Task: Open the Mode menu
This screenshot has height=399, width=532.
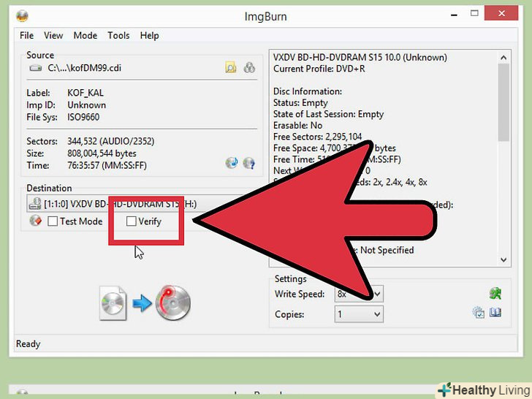Action: coord(85,35)
